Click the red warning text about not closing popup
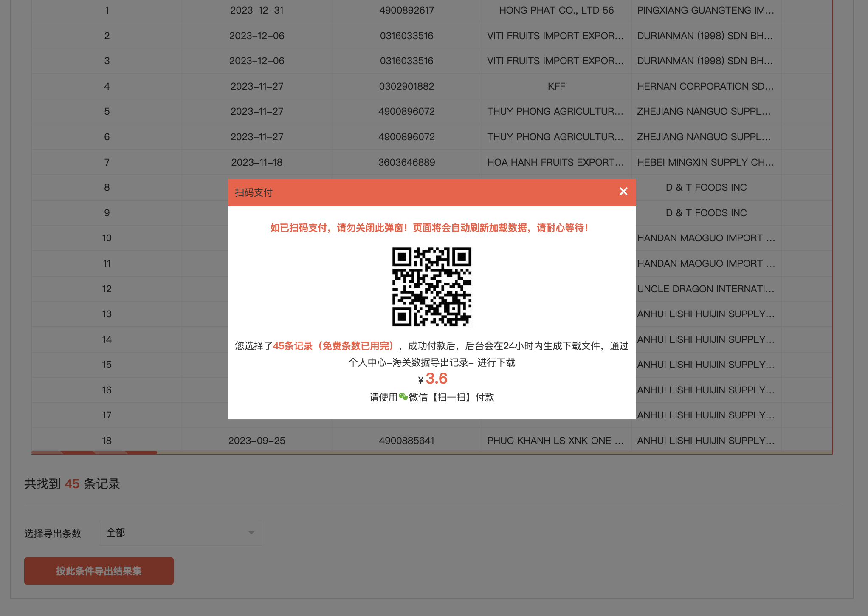 click(x=429, y=228)
